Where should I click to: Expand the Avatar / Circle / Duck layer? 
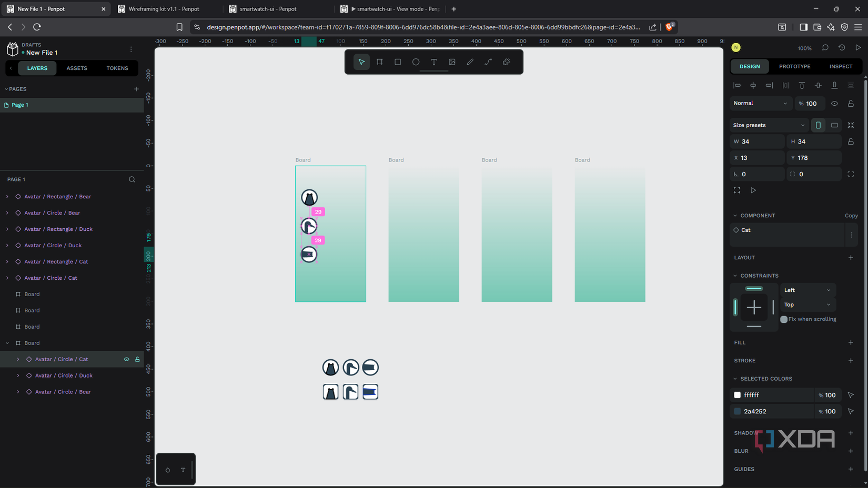(18, 375)
